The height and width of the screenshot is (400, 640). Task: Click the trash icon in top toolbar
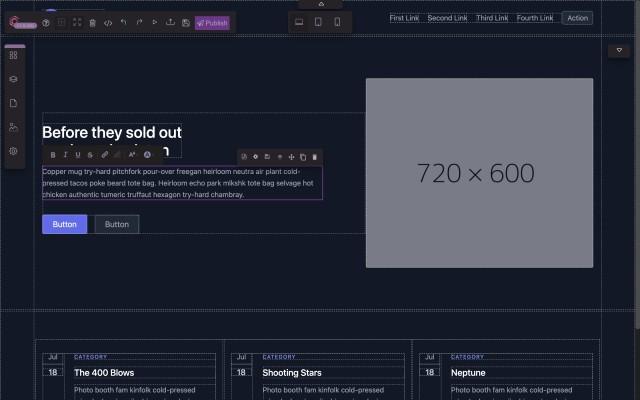pos(92,22)
